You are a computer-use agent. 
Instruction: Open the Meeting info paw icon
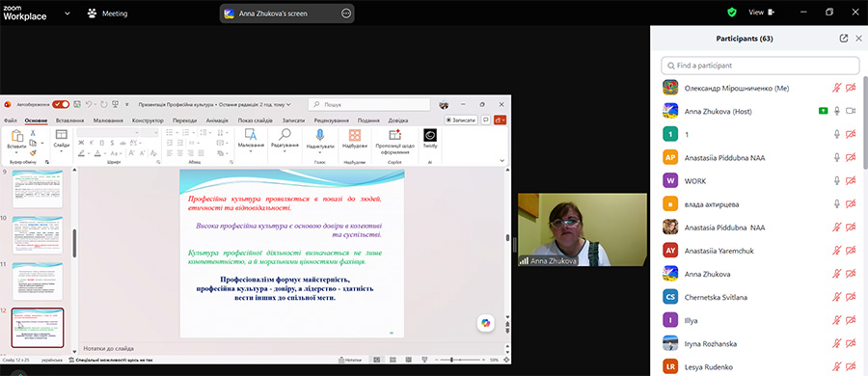pyautogui.click(x=92, y=13)
